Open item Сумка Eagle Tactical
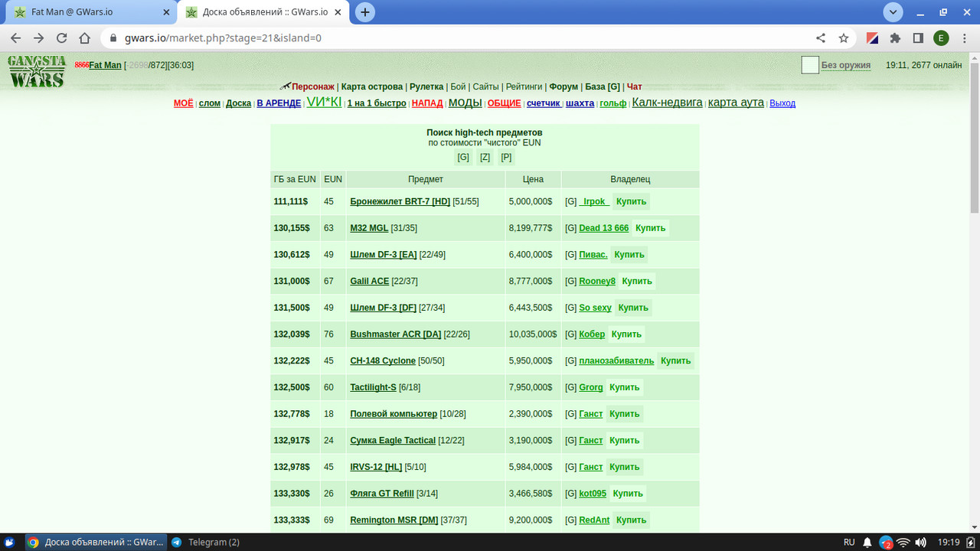The image size is (980, 551). pos(393,440)
